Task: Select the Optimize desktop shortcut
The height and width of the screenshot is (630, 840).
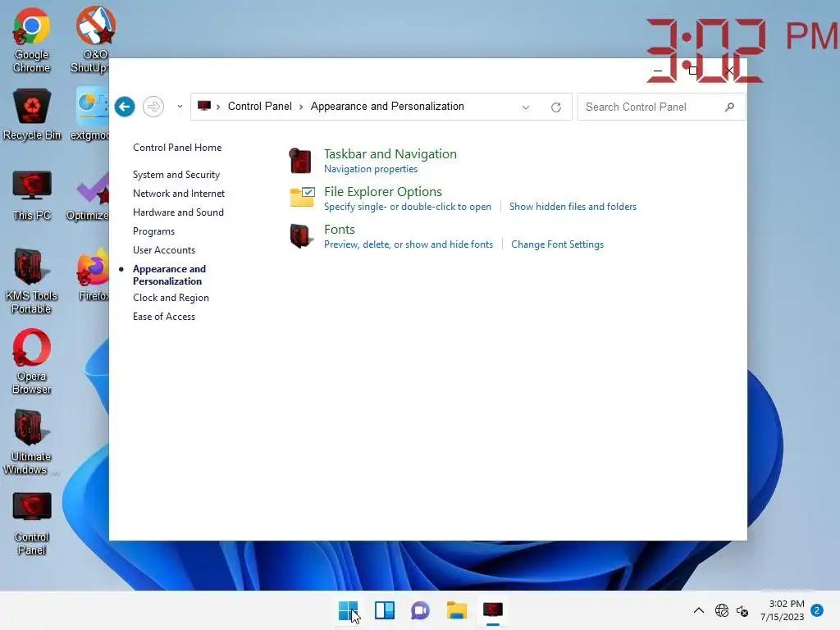Action: click(x=89, y=195)
